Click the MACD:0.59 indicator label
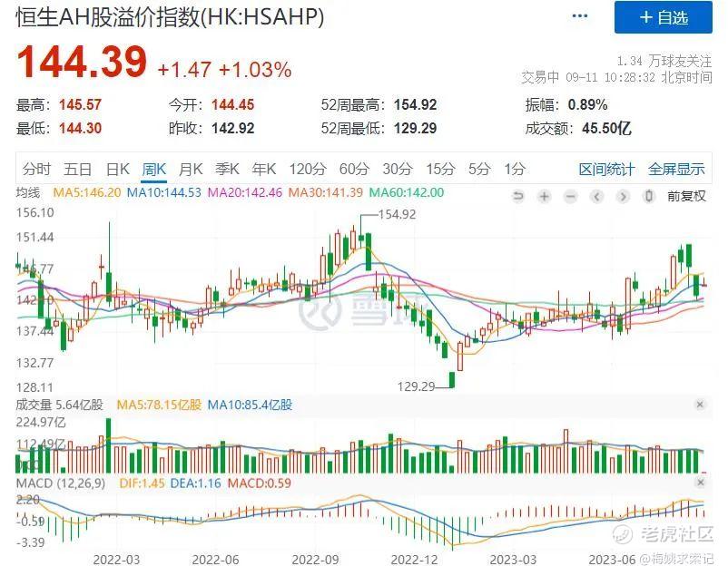728x576 pixels. pyautogui.click(x=259, y=483)
